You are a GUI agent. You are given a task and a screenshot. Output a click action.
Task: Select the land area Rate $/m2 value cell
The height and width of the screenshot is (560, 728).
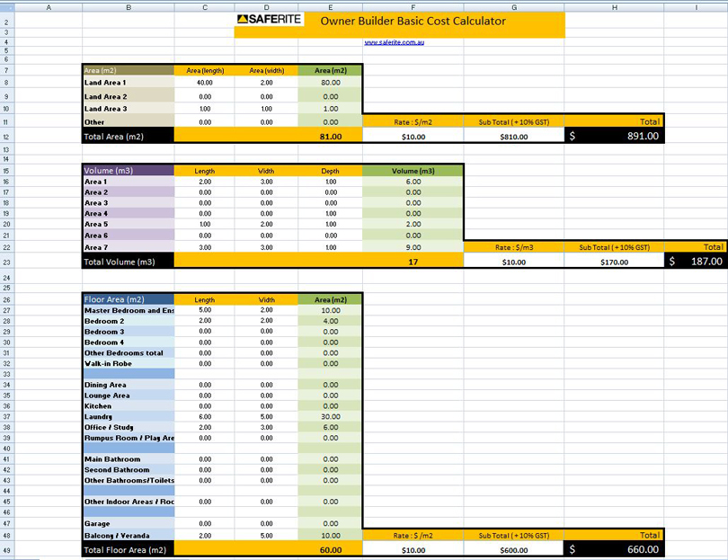(x=413, y=137)
